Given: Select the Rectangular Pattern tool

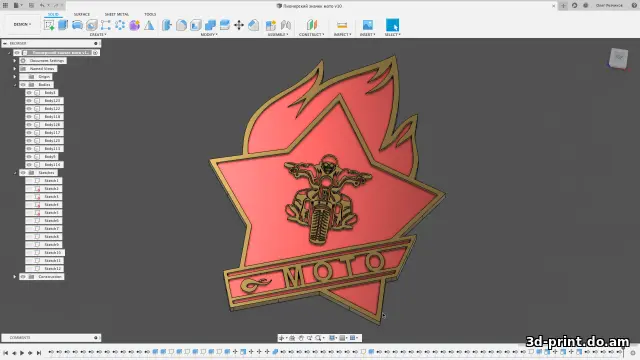Looking at the screenshot, I should 106,25.
